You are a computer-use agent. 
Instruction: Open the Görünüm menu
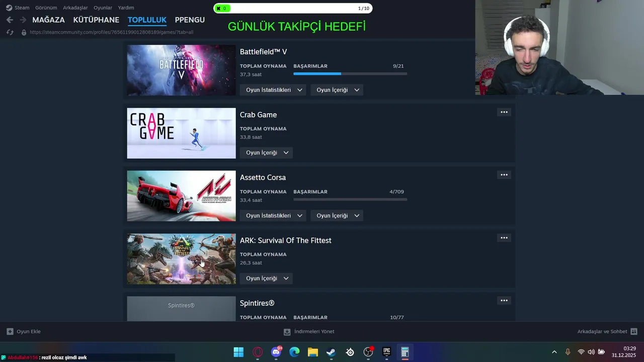(46, 8)
